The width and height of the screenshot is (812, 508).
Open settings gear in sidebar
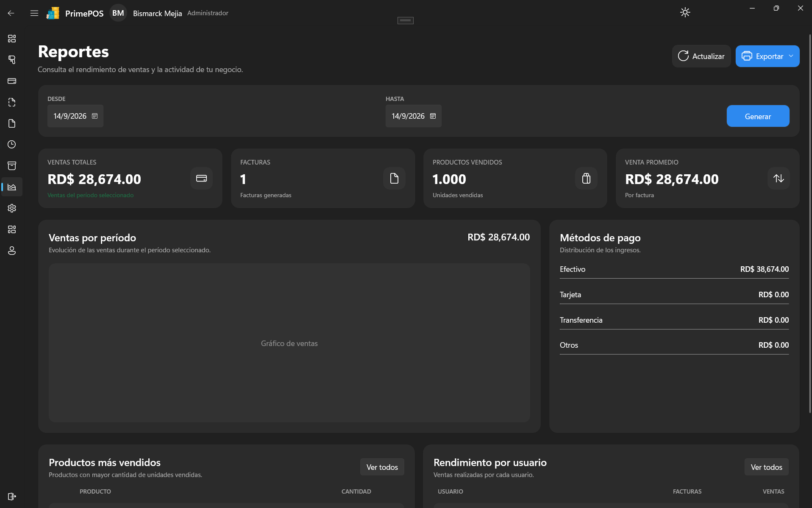coord(12,208)
